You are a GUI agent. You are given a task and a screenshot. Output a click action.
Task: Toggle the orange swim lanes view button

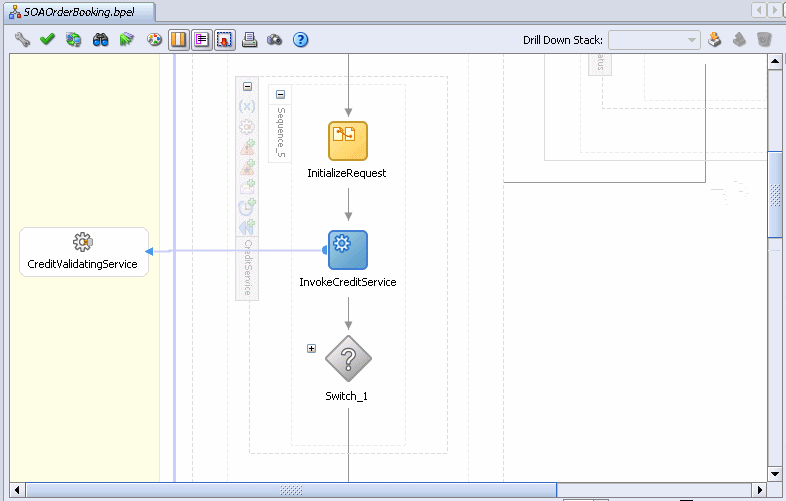click(x=178, y=40)
